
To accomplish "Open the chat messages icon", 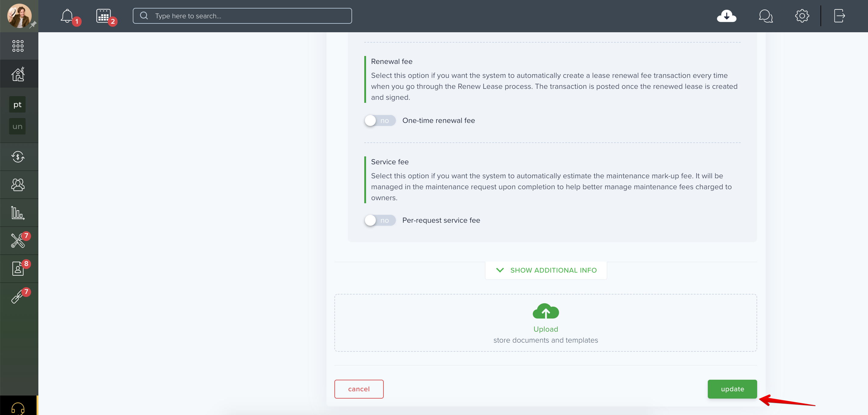I will (766, 16).
